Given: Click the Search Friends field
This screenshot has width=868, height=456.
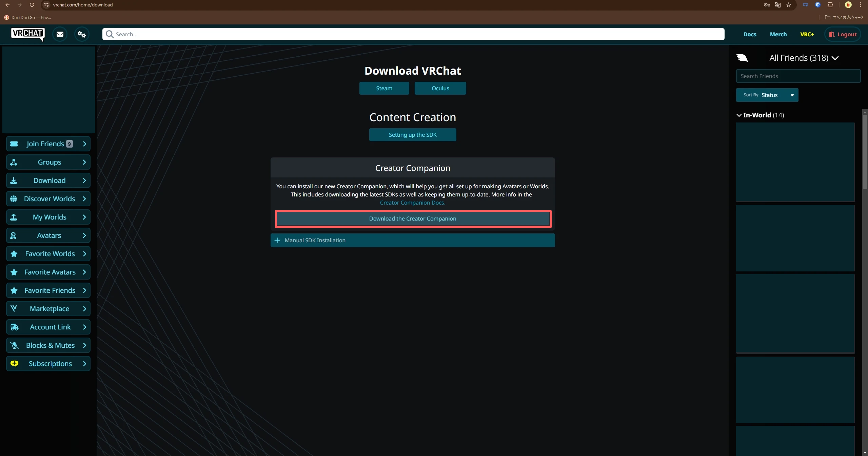Looking at the screenshot, I should (798, 76).
